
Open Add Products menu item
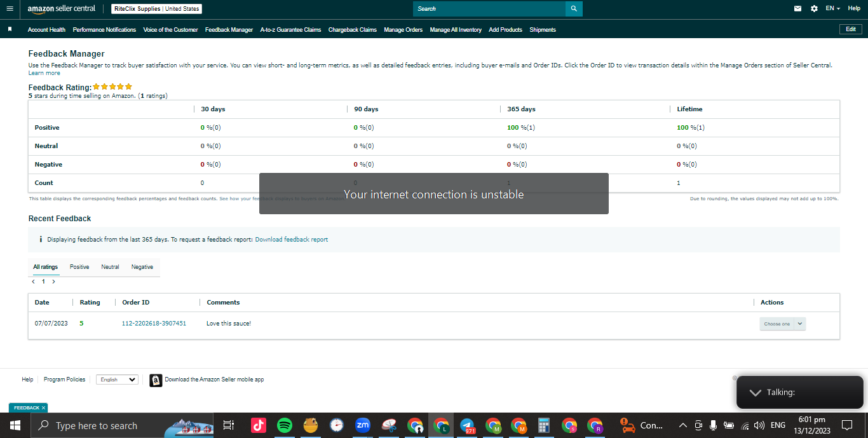tap(506, 30)
